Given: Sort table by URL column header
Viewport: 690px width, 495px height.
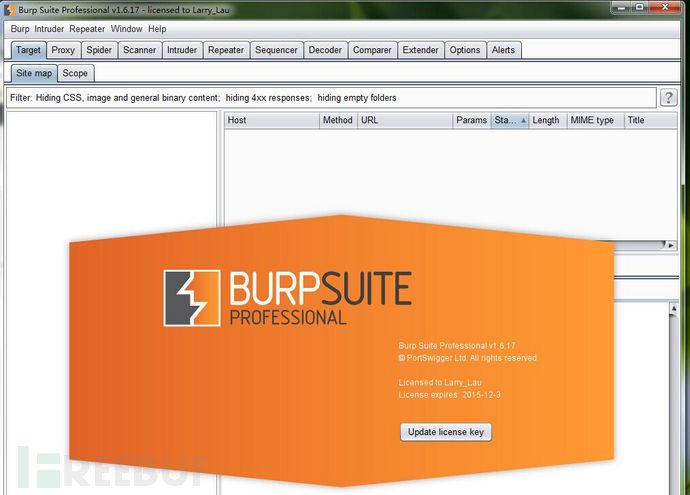Looking at the screenshot, I should [405, 120].
